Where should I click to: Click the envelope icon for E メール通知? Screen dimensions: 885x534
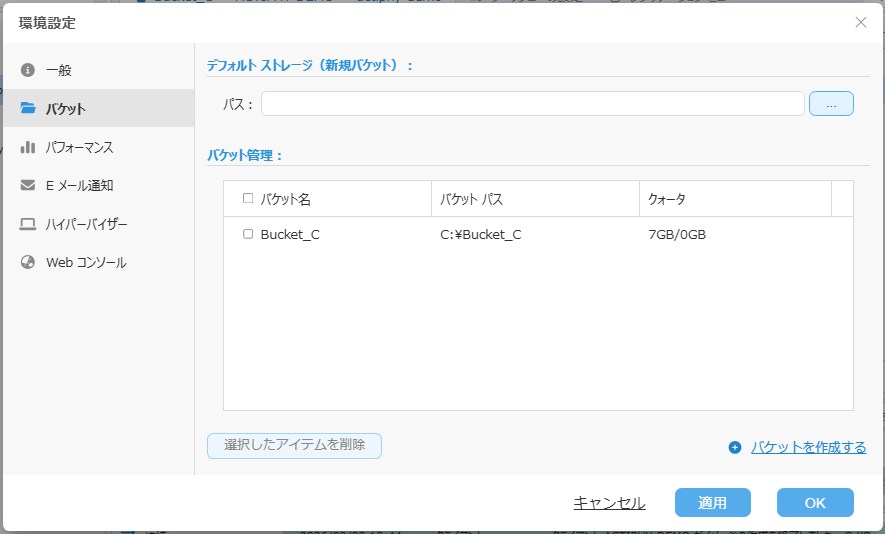pos(28,185)
